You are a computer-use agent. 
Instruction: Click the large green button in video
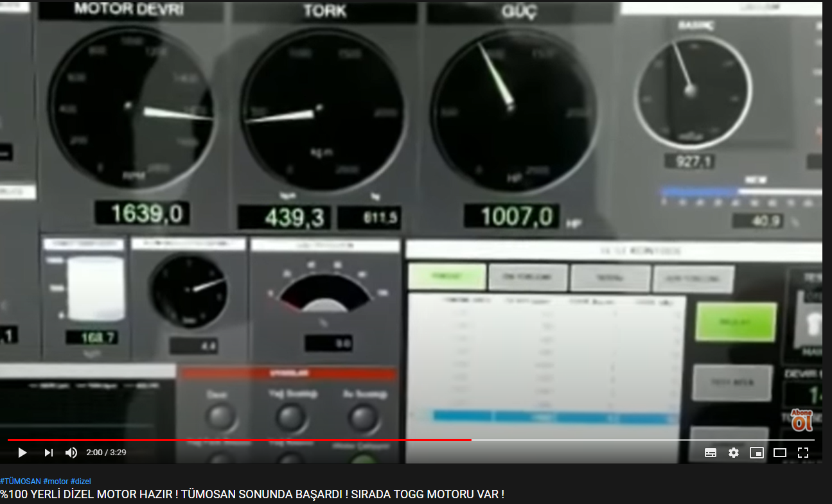[x=736, y=322]
